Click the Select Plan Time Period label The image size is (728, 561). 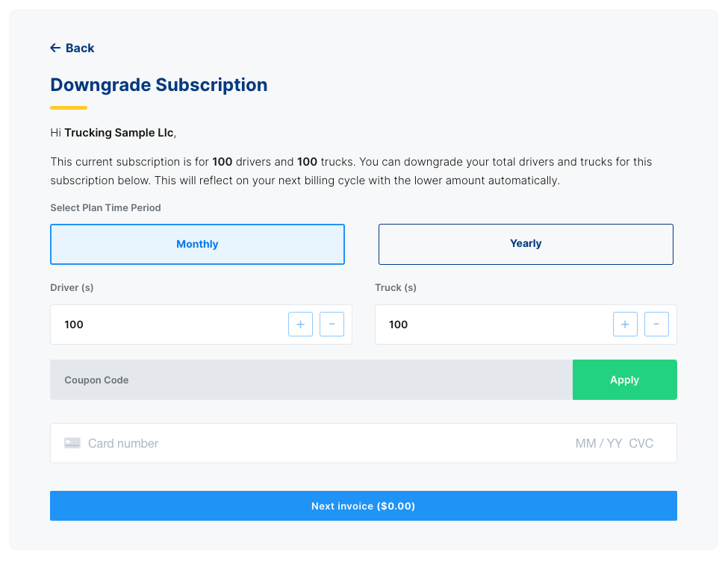pyautogui.click(x=105, y=207)
